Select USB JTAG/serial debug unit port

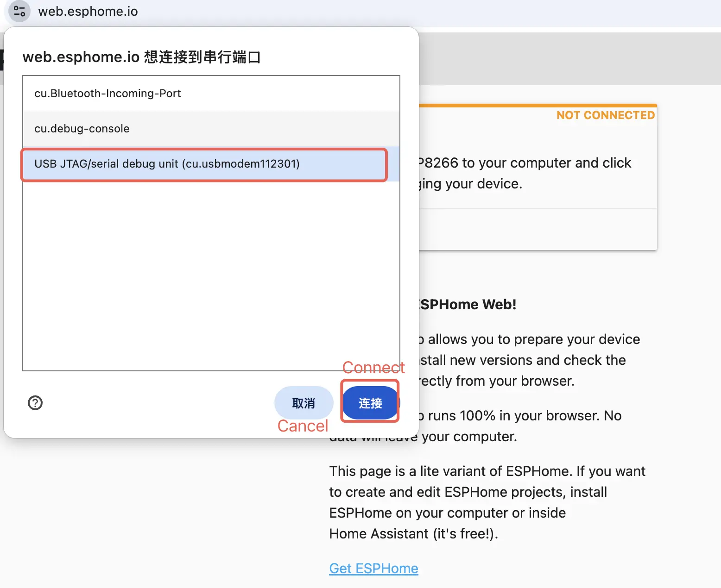pos(167,164)
